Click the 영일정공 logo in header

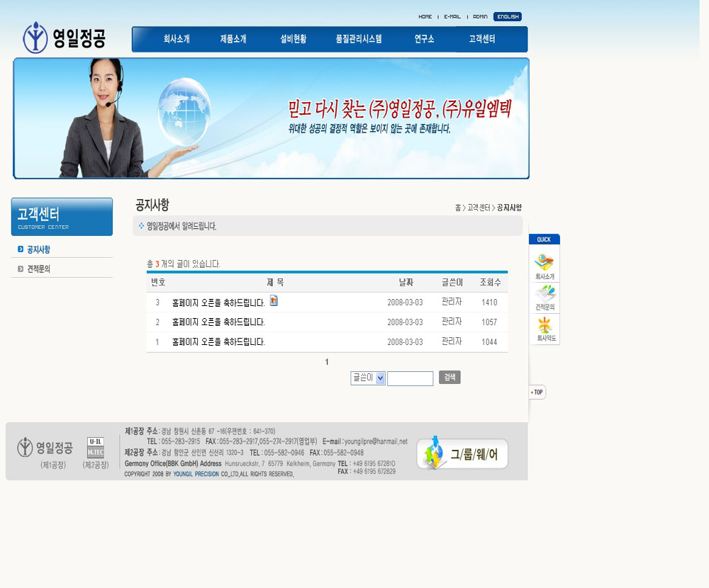(64, 38)
